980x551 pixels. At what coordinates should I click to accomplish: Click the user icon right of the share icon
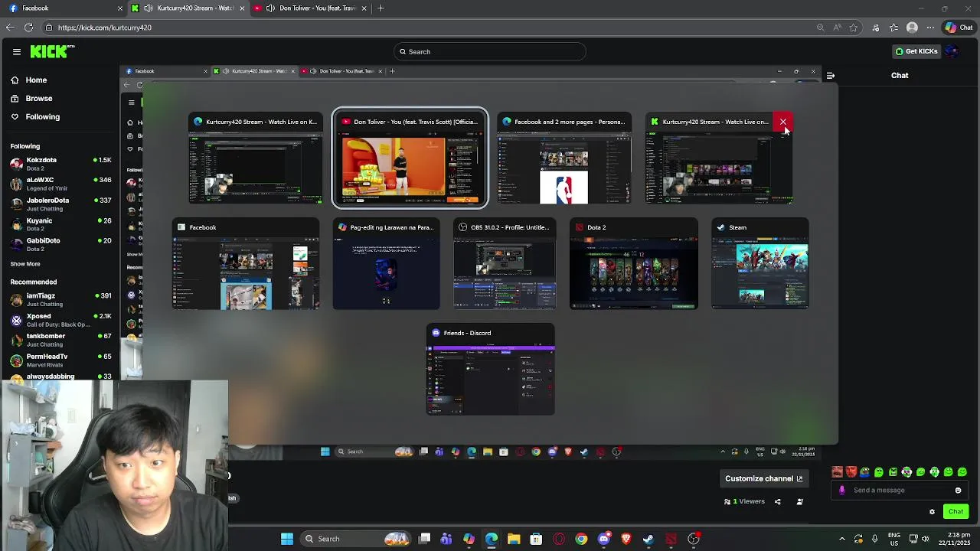coord(800,502)
